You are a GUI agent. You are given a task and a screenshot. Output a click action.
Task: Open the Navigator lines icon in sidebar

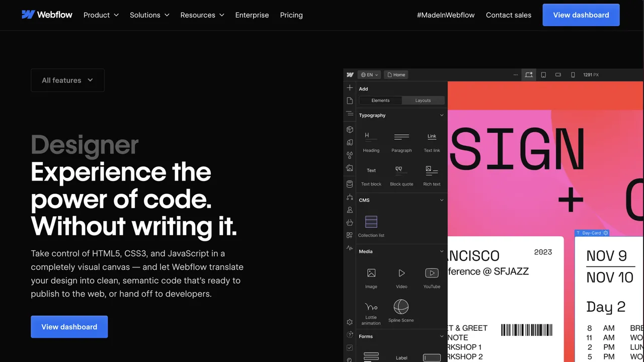[350, 114]
